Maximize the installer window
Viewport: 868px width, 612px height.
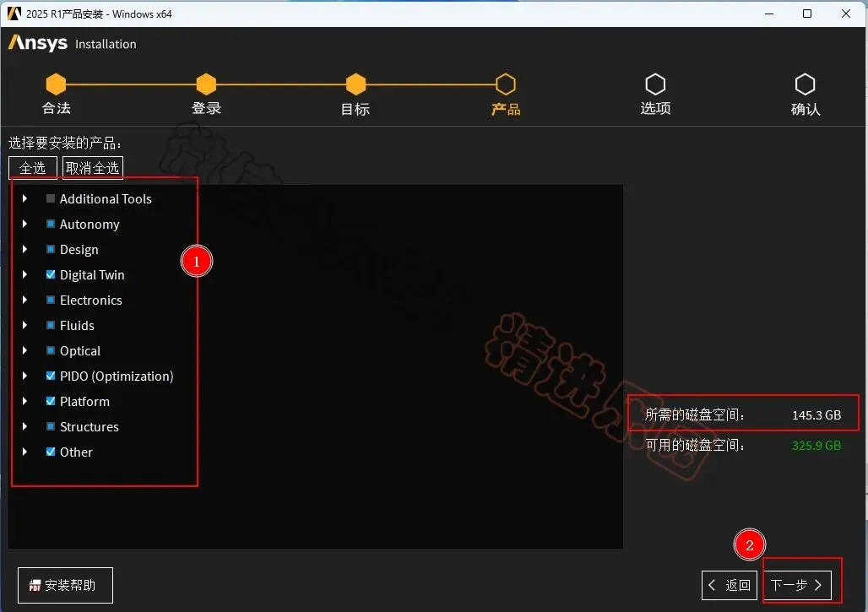807,14
